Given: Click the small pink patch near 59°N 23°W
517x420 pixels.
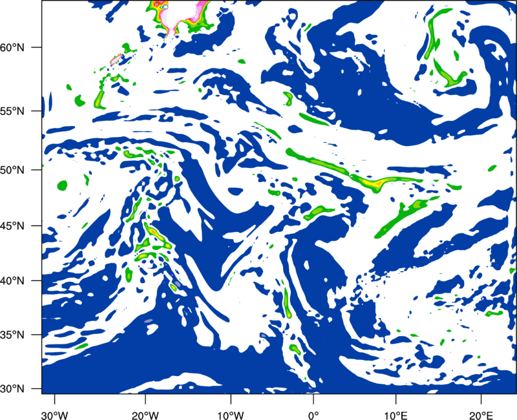Looking at the screenshot, I should click(x=116, y=59).
